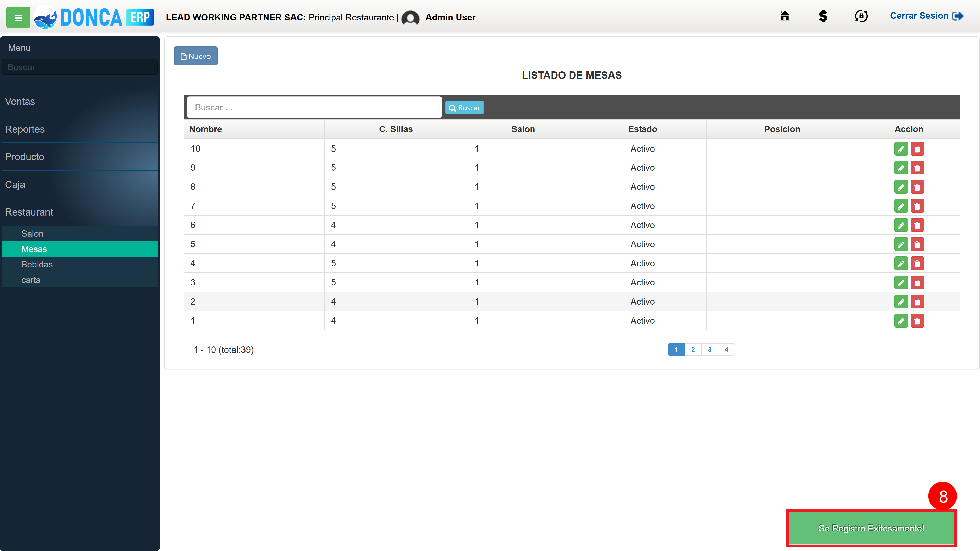Click the Nuevo button
This screenshot has width=980, height=551.
point(195,56)
